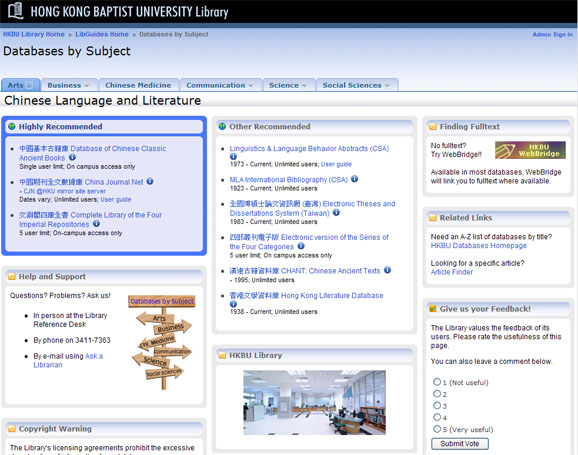This screenshot has height=455, width=578.
Task: Click the green icon beside Other Recommended
Action: (x=222, y=126)
